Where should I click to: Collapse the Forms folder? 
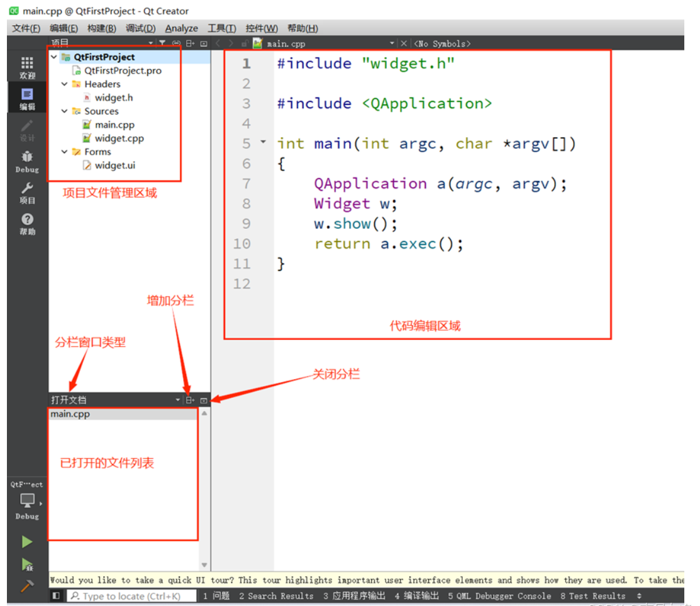[65, 151]
